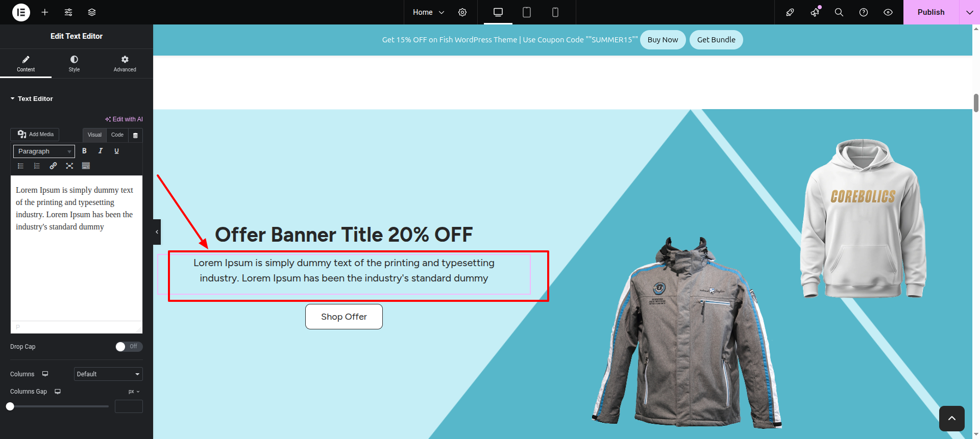Click Edit with AI link
The height and width of the screenshot is (439, 980).
[x=124, y=119]
